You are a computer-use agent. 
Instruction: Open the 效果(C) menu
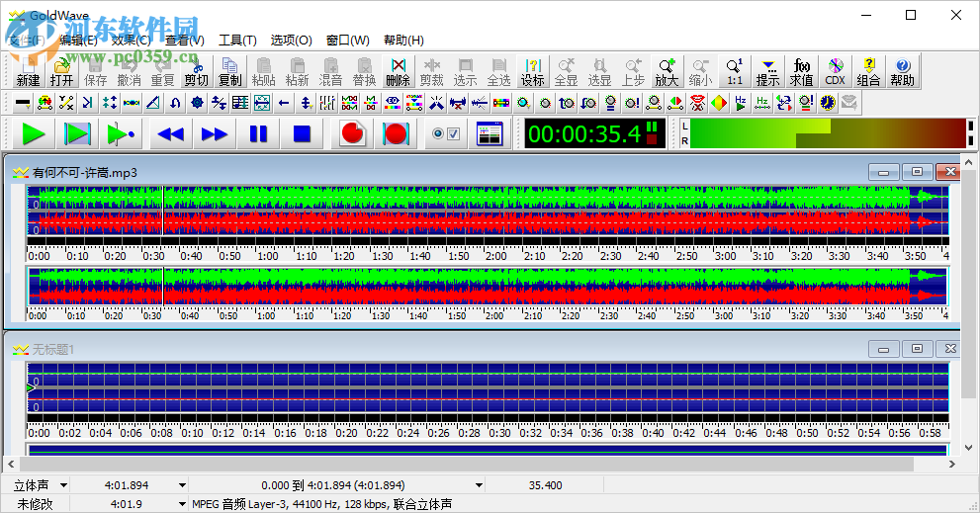pos(131,41)
